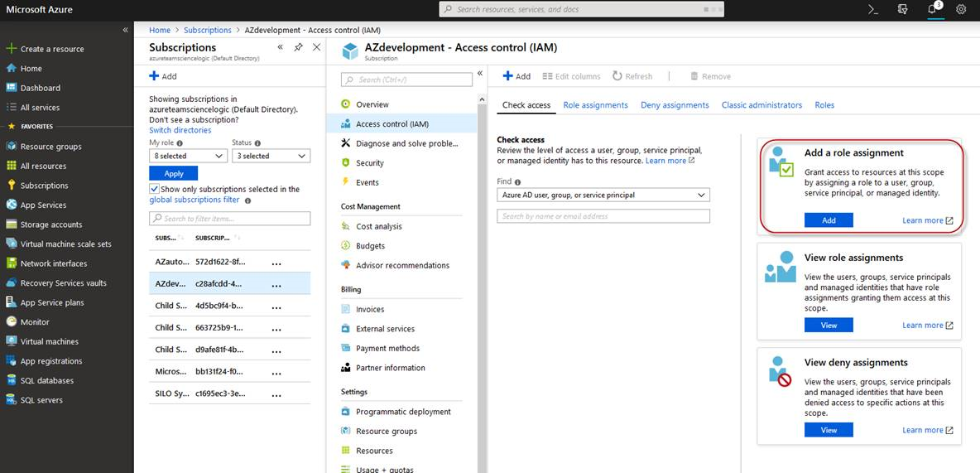Viewport: 980px width, 473px height.
Task: Pin the Subscriptions blade
Action: coord(298,48)
